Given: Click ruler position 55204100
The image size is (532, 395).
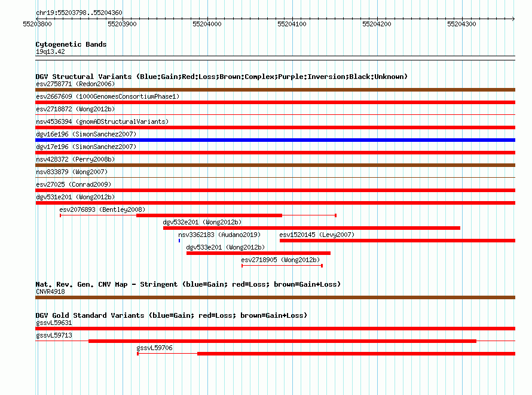Looking at the screenshot, I should click(292, 24).
